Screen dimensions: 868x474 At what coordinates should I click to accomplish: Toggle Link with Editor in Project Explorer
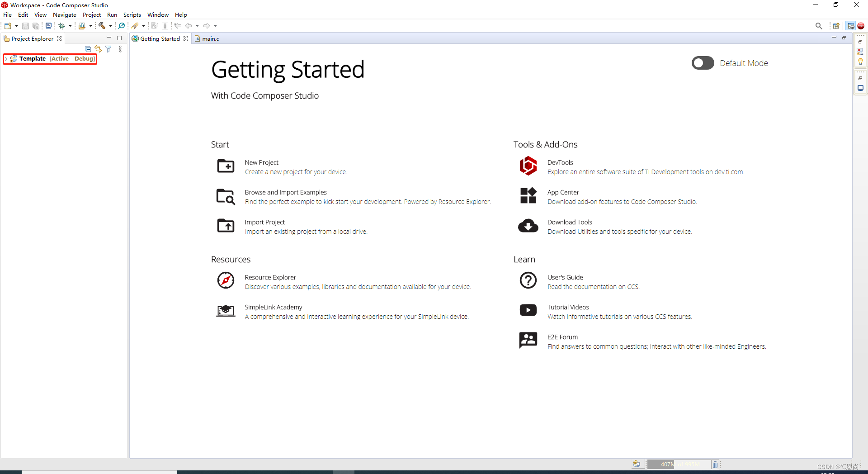98,49
